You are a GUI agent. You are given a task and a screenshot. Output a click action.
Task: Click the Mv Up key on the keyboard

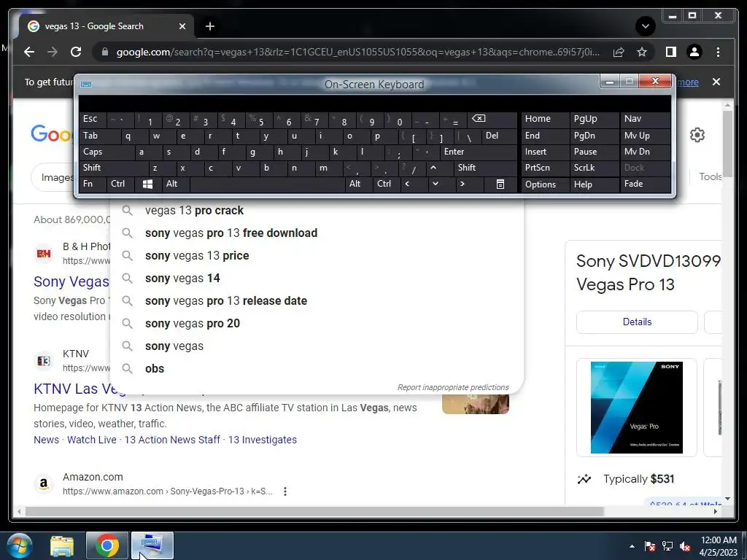tap(645, 136)
